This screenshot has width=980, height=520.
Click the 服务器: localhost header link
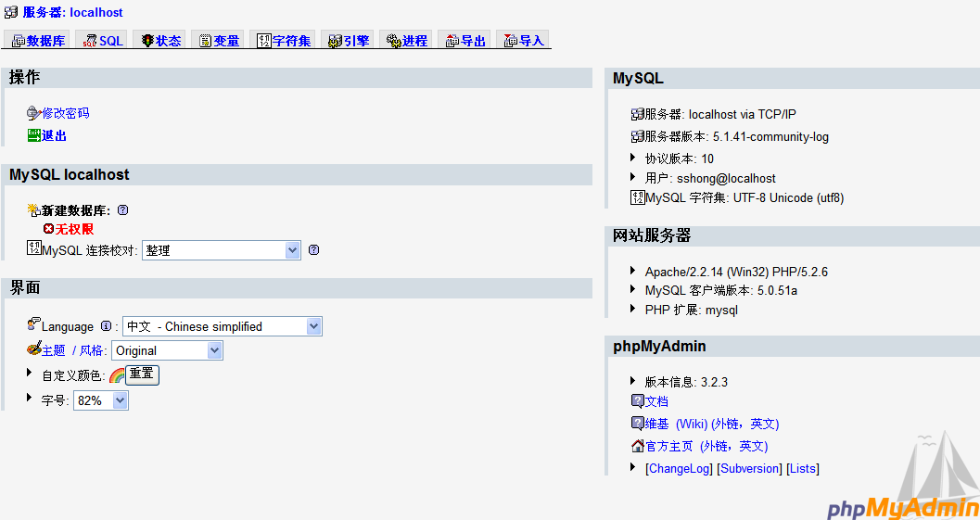[72, 12]
